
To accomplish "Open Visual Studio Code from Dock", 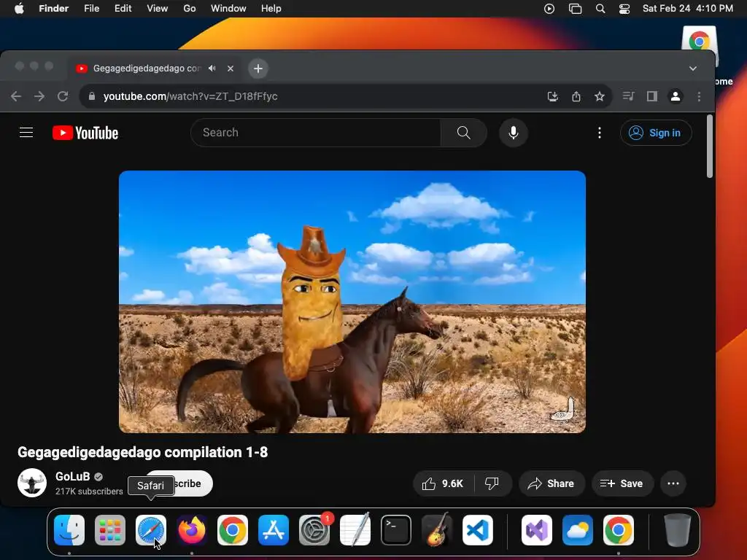I will tap(478, 530).
